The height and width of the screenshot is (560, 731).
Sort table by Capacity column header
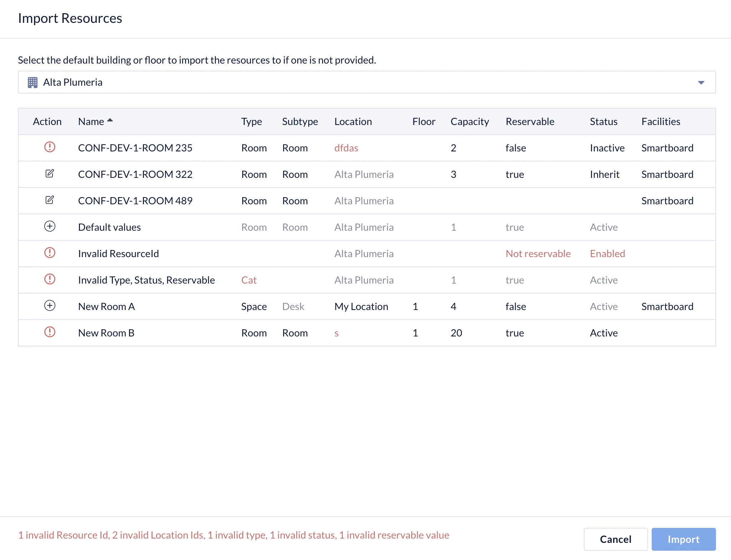tap(469, 122)
